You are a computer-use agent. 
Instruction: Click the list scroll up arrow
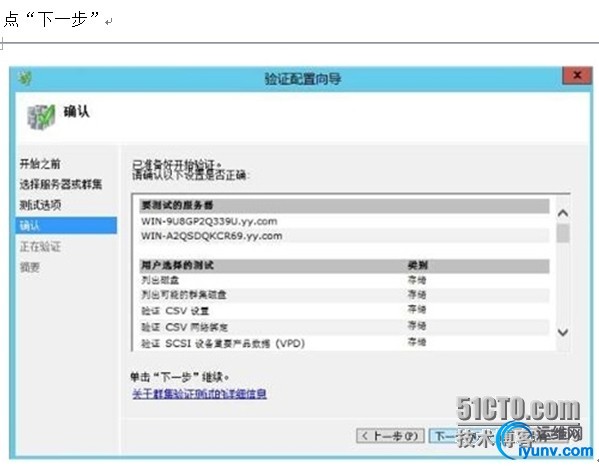[x=563, y=213]
